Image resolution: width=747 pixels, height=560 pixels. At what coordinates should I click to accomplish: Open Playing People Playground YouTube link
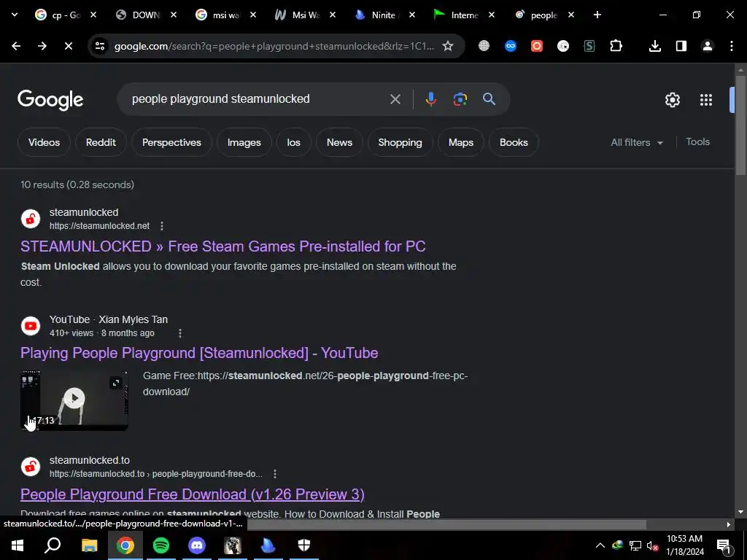click(x=199, y=353)
